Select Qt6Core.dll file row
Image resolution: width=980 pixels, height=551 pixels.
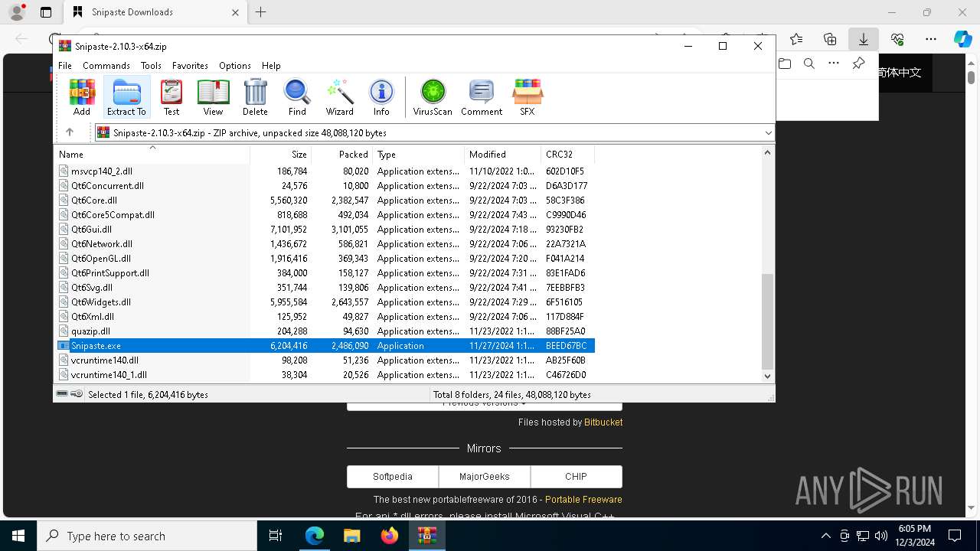coord(325,201)
